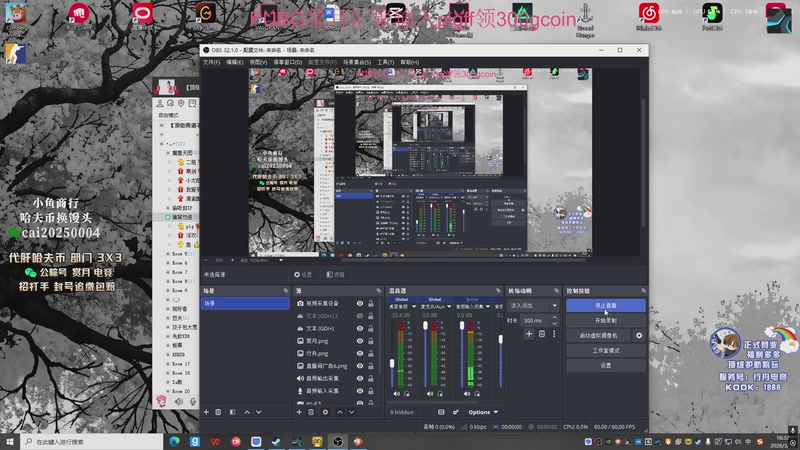
Task: Click the Stop Streaming button
Action: [x=606, y=306]
